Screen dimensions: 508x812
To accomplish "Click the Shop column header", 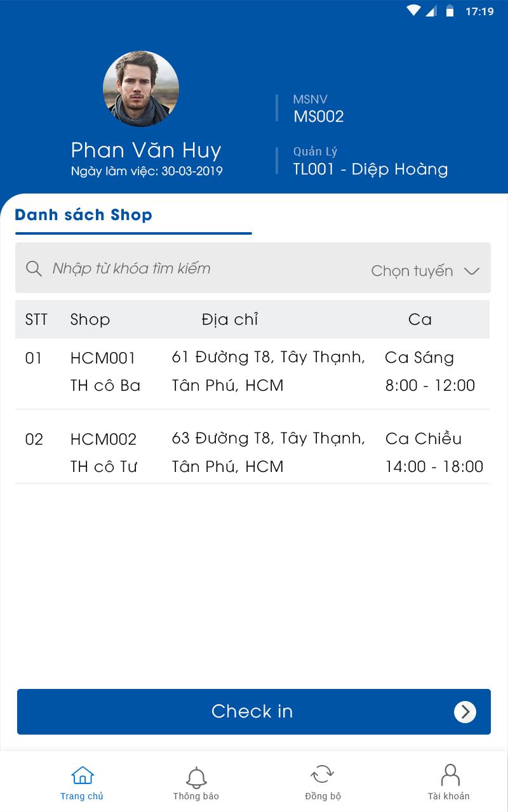I will (x=90, y=320).
